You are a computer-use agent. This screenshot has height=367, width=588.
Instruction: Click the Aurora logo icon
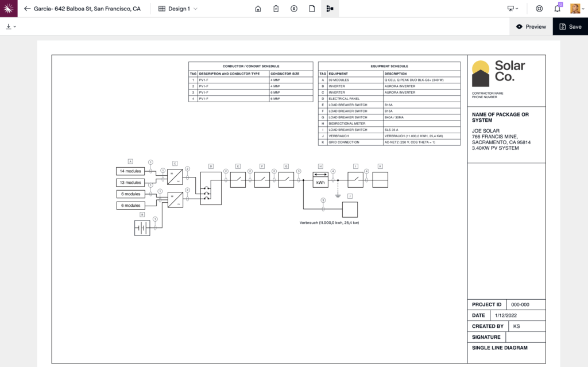[x=9, y=9]
